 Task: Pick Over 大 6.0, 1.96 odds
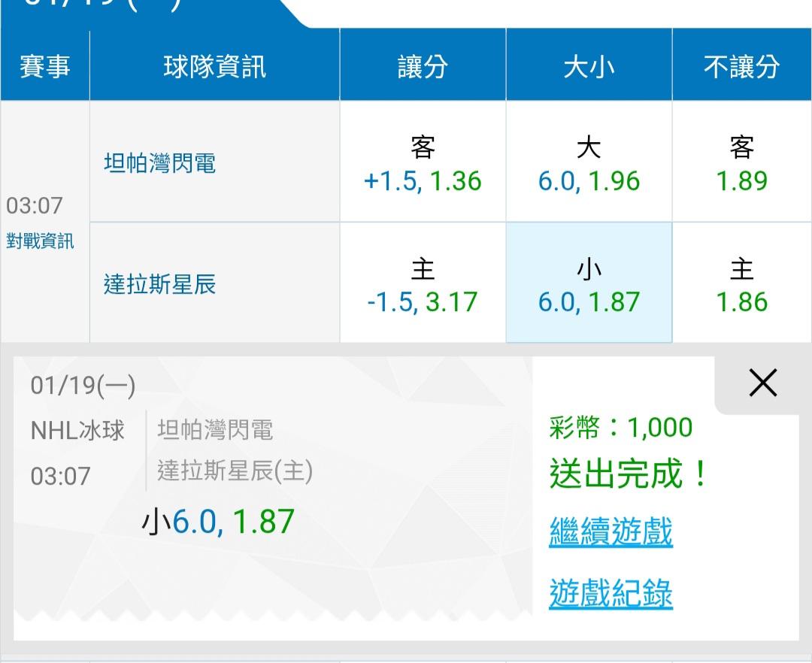[589, 162]
